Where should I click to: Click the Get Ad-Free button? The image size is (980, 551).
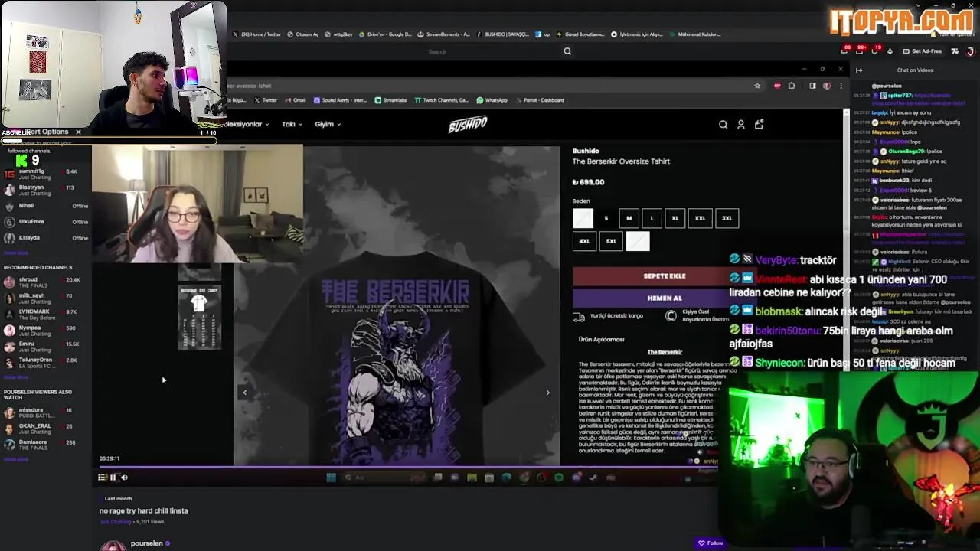922,51
